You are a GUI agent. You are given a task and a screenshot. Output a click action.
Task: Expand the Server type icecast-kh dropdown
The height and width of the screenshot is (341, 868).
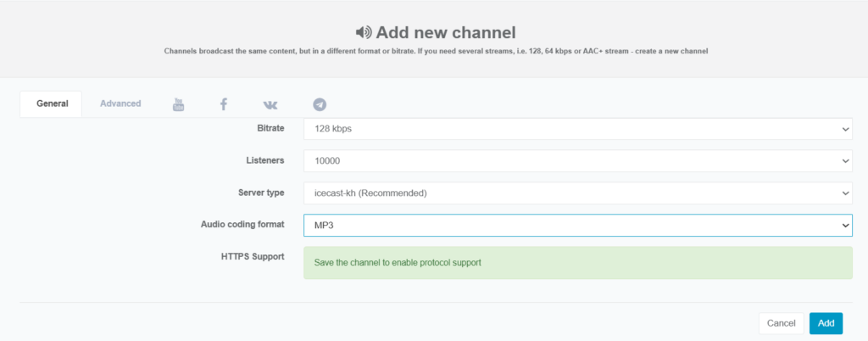click(x=577, y=193)
